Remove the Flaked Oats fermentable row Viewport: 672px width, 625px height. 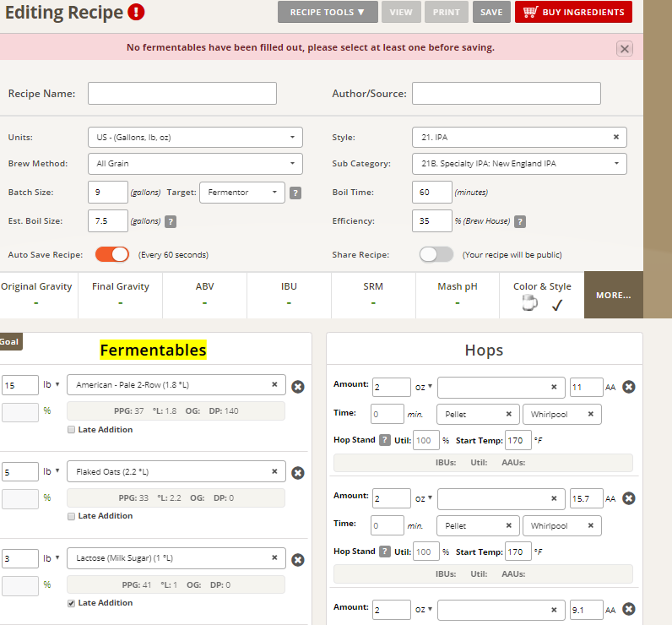click(298, 473)
